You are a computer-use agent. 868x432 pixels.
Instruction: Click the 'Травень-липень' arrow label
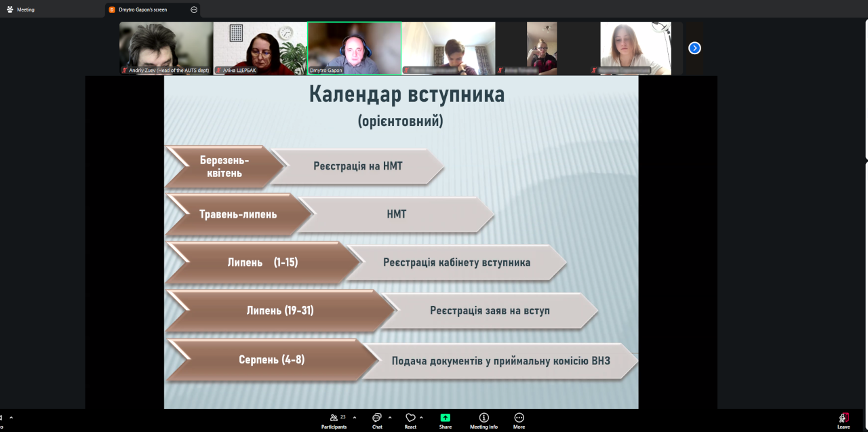[238, 214]
